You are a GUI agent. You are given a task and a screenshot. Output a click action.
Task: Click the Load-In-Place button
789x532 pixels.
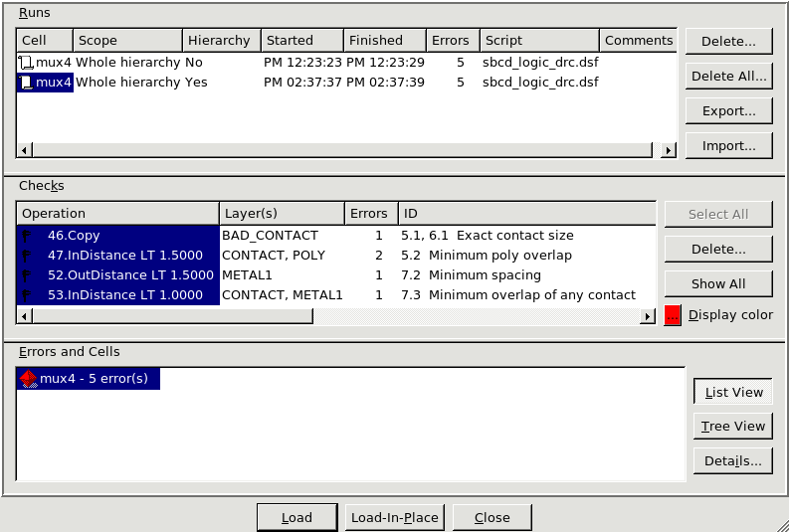click(x=395, y=517)
